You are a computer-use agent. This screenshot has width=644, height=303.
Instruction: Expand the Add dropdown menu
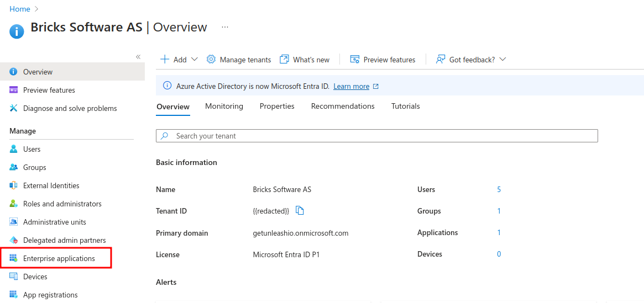click(x=194, y=60)
